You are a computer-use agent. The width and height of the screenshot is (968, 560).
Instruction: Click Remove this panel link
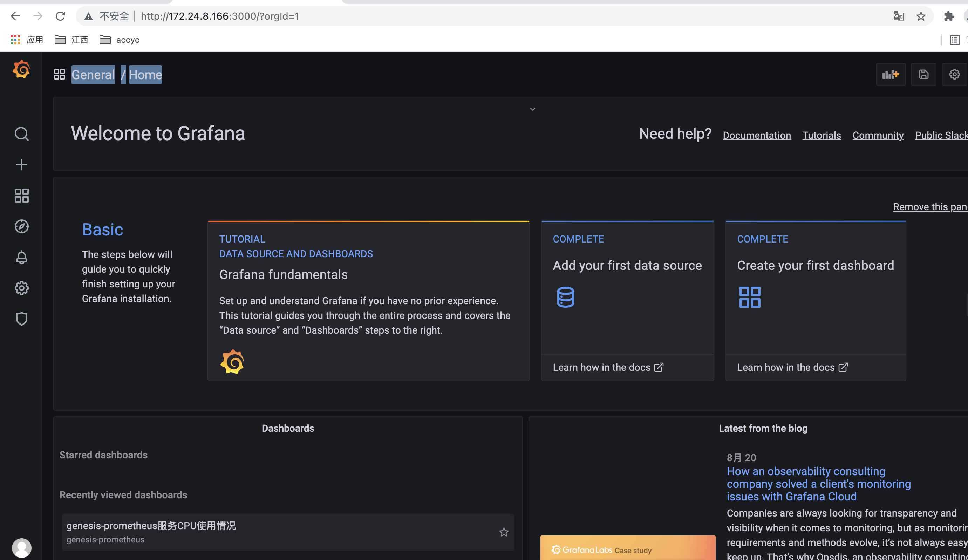[930, 207]
